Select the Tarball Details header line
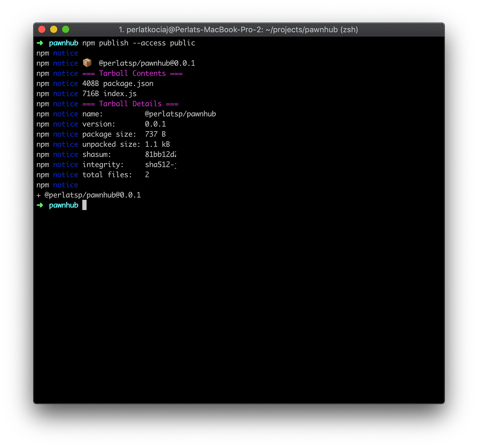 click(131, 103)
